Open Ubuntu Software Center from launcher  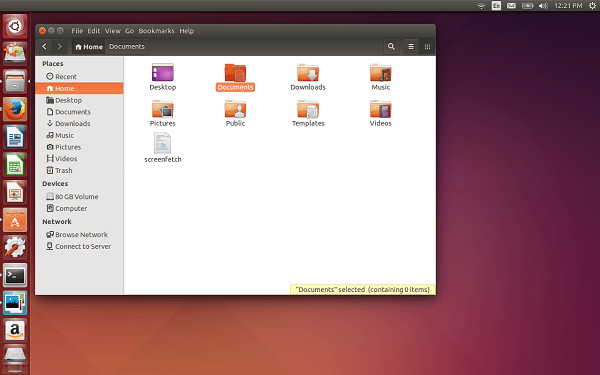(15, 220)
